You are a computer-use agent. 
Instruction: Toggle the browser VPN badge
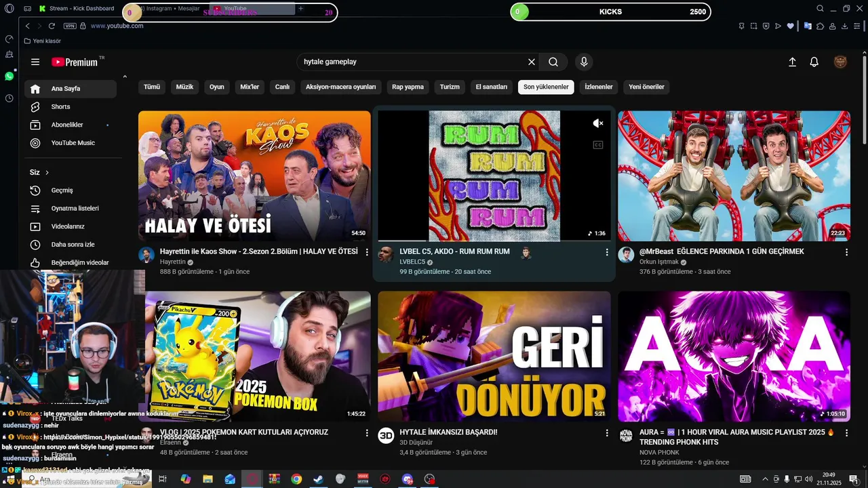click(x=70, y=26)
